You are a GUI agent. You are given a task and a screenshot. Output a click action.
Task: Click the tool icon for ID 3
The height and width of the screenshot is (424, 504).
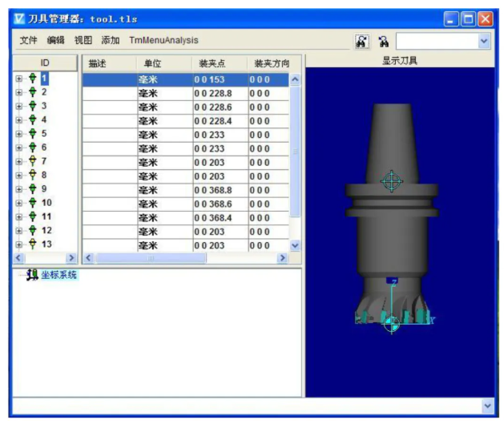tap(32, 107)
